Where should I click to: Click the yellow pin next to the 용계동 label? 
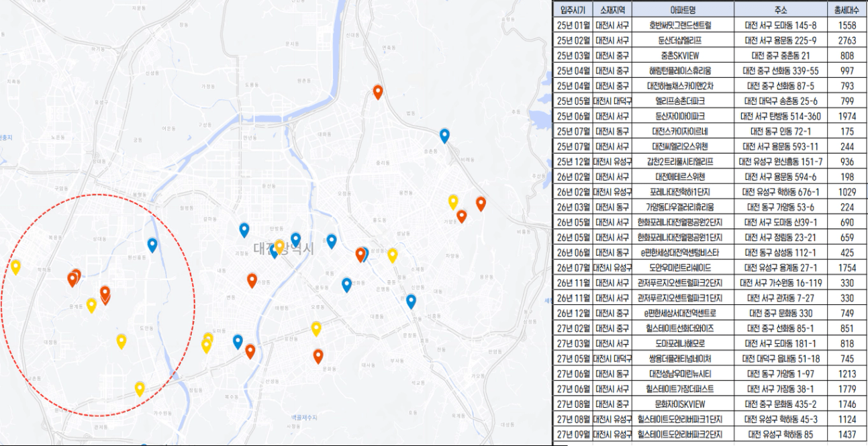(x=91, y=306)
